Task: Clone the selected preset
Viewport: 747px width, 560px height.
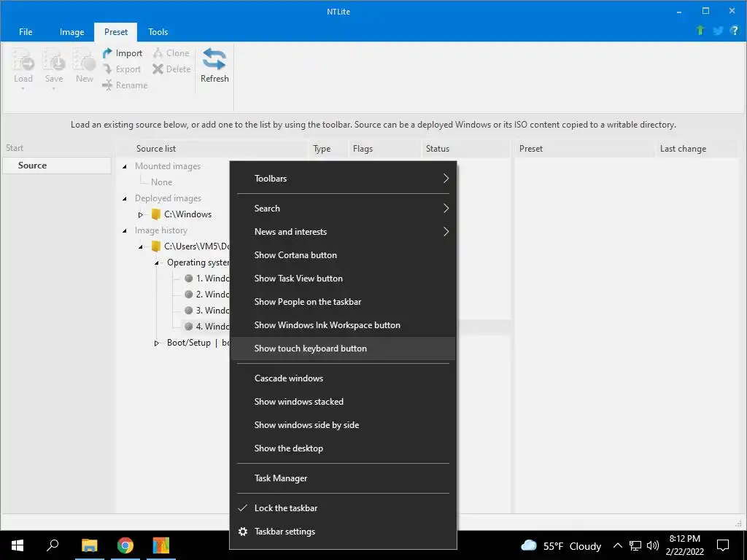Action: (x=171, y=53)
